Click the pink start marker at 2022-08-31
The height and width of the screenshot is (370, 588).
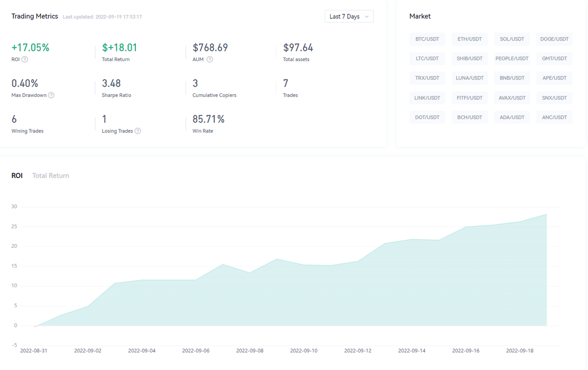(34, 326)
